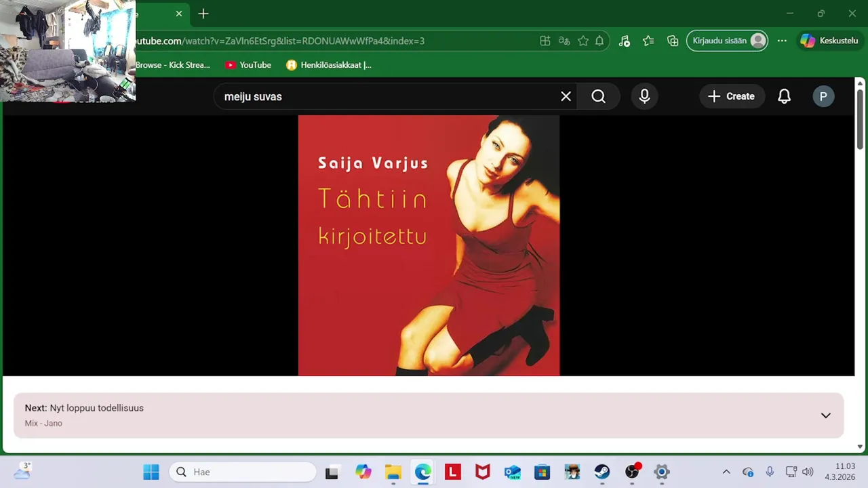Viewport: 868px width, 488px height.
Task: Open Task View from taskbar
Action: coord(332,472)
